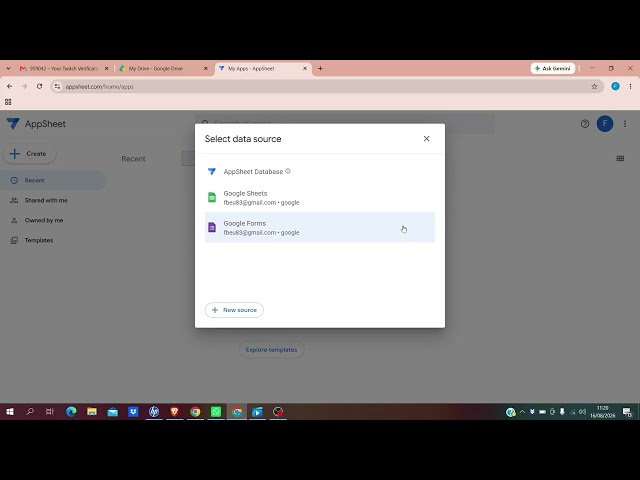
Task: Open the Windows Start menu
Action: coord(10,412)
